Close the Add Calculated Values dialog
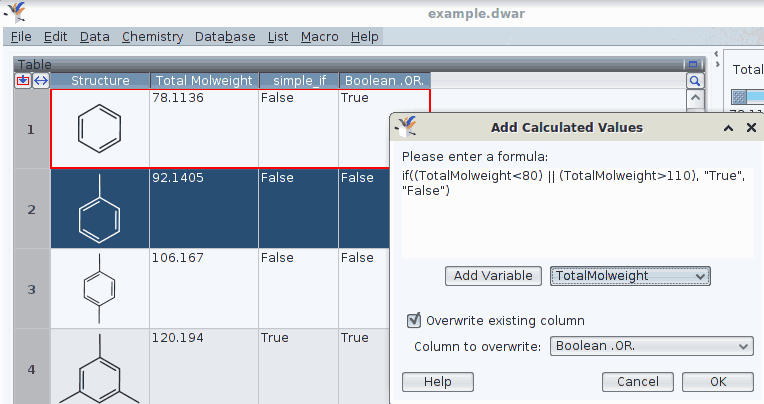Screen dimensions: 764x404 [x=749, y=128]
